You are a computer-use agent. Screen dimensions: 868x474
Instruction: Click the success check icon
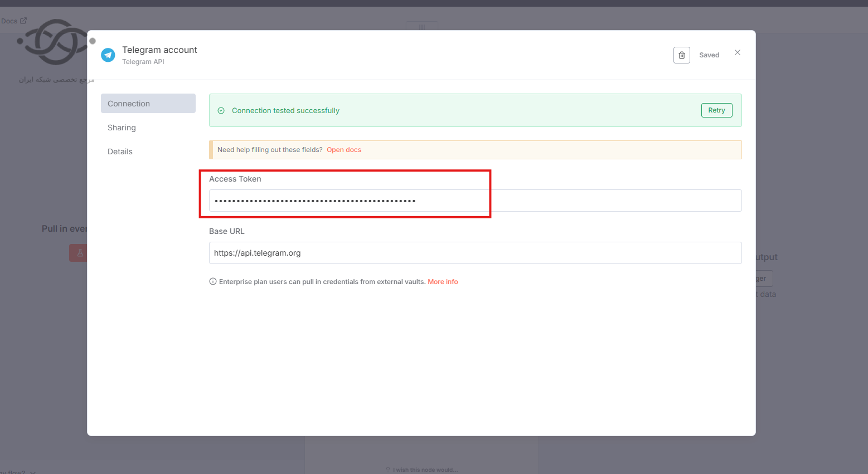221,111
